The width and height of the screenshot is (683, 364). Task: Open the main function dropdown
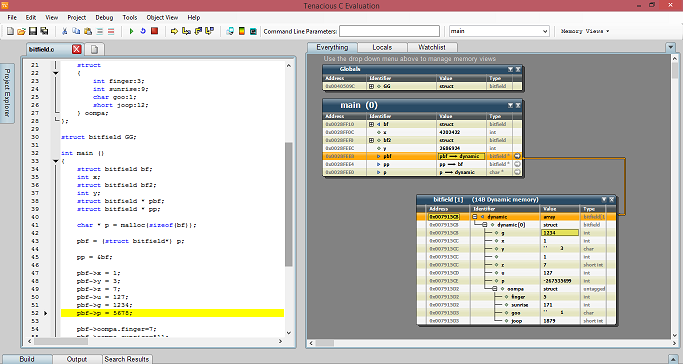click(545, 31)
